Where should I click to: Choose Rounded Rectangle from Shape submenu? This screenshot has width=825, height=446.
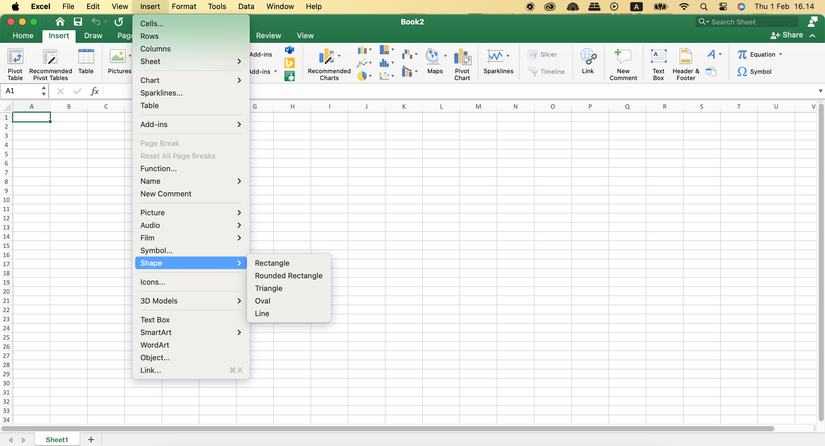click(x=288, y=276)
